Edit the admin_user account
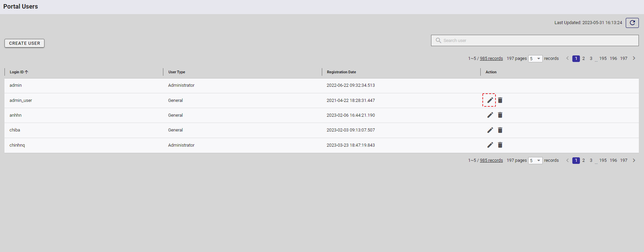The width and height of the screenshot is (644, 252). 490,100
